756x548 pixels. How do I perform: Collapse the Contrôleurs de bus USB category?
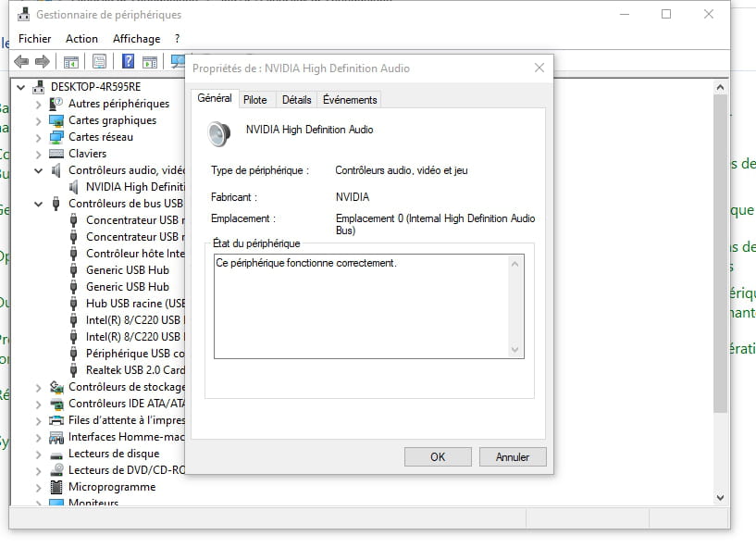[x=39, y=204]
